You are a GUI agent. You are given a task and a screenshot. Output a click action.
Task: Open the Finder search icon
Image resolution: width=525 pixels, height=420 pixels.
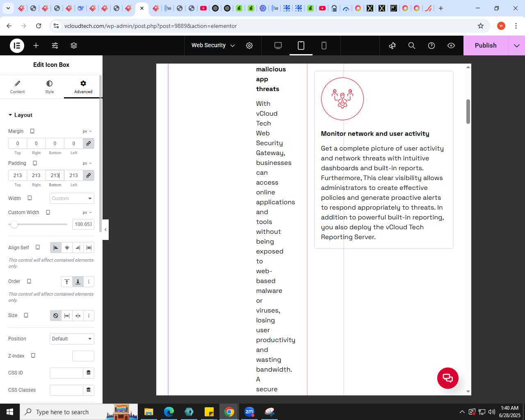tap(412, 46)
